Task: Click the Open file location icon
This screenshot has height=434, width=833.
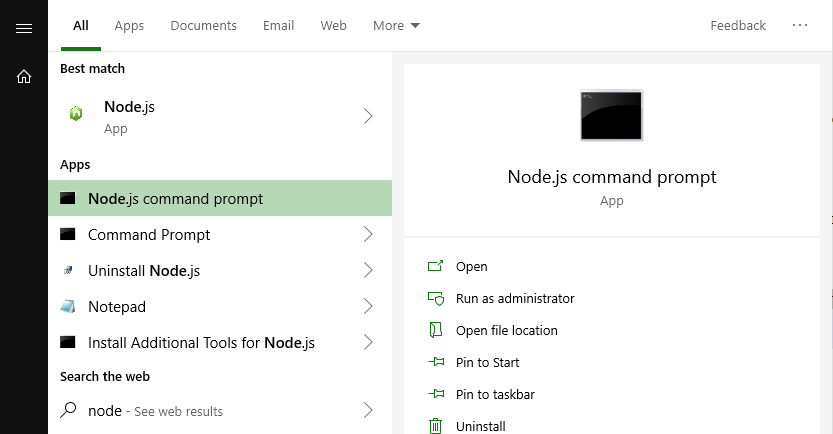Action: [435, 330]
